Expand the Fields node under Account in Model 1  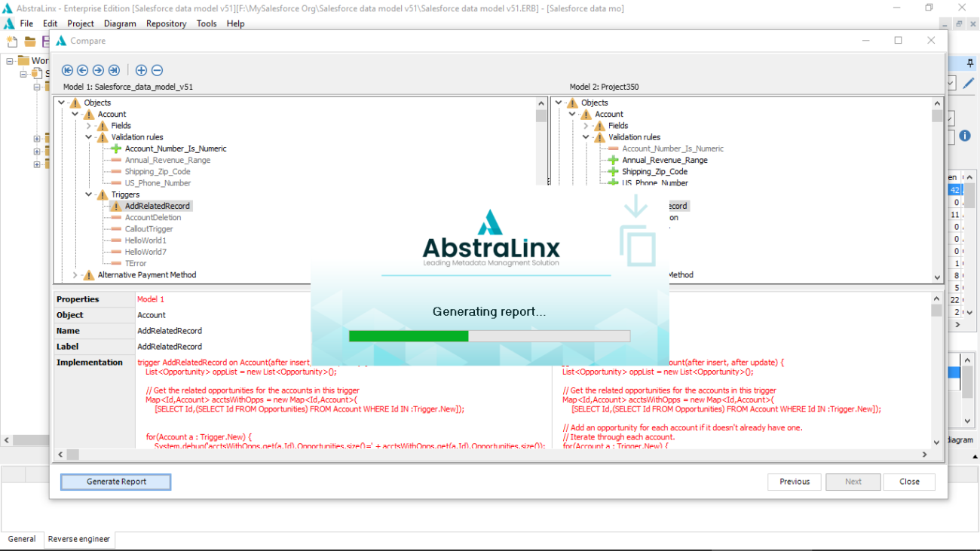tap(89, 125)
